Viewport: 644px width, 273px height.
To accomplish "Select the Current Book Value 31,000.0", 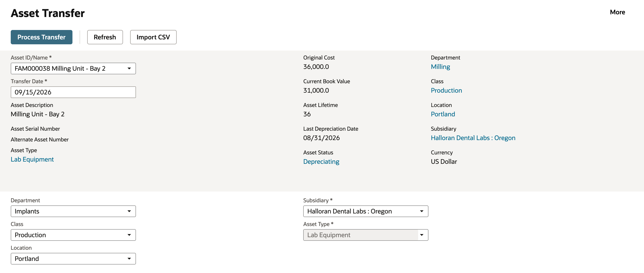I will [316, 90].
